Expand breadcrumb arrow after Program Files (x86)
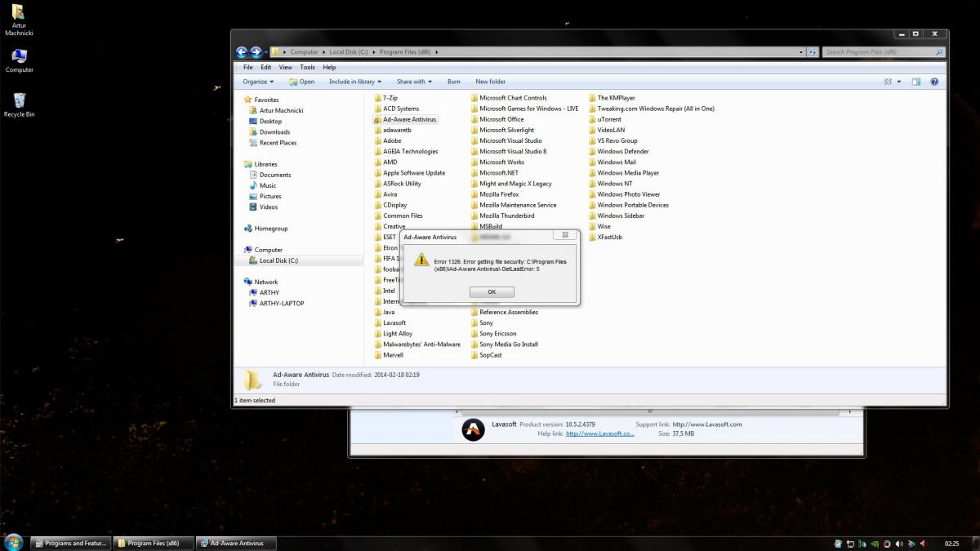Viewport: 980px width, 551px height. 437,52
